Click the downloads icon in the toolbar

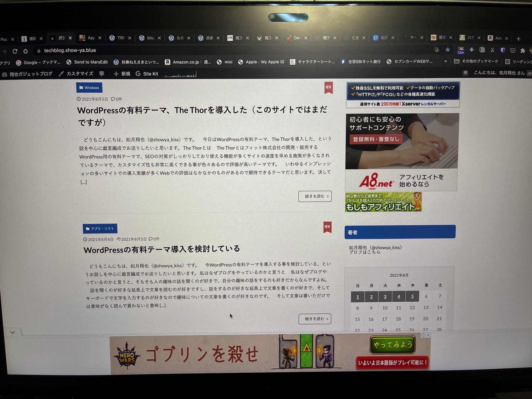[x=437, y=50]
